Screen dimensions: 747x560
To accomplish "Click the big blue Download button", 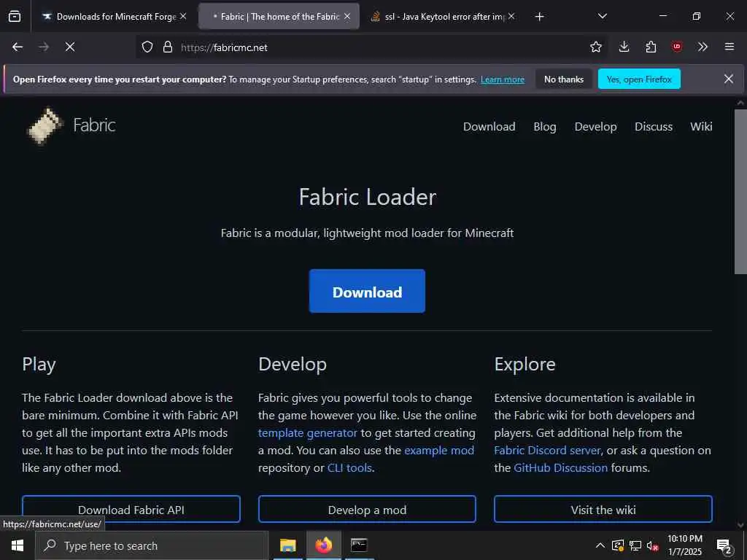I will 367,291.
